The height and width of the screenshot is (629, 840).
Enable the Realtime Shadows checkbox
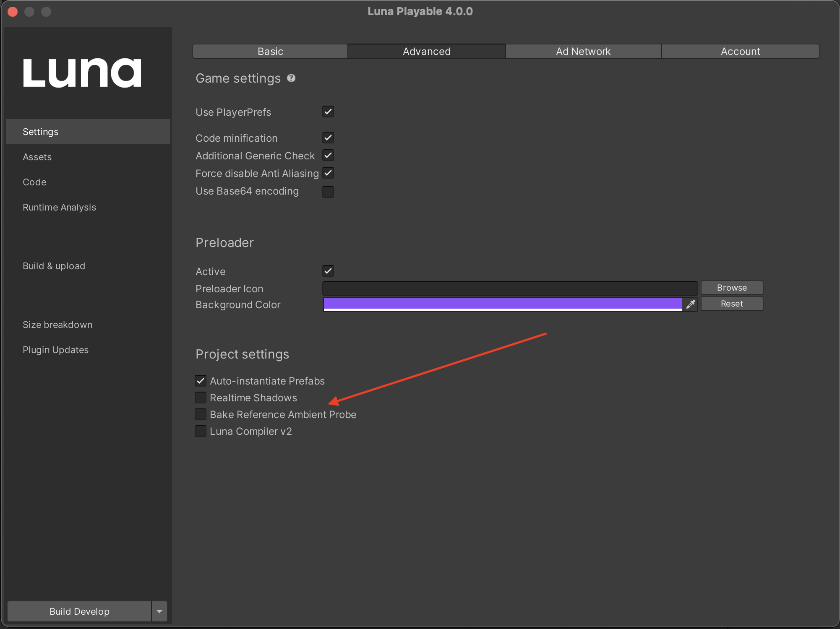(200, 397)
